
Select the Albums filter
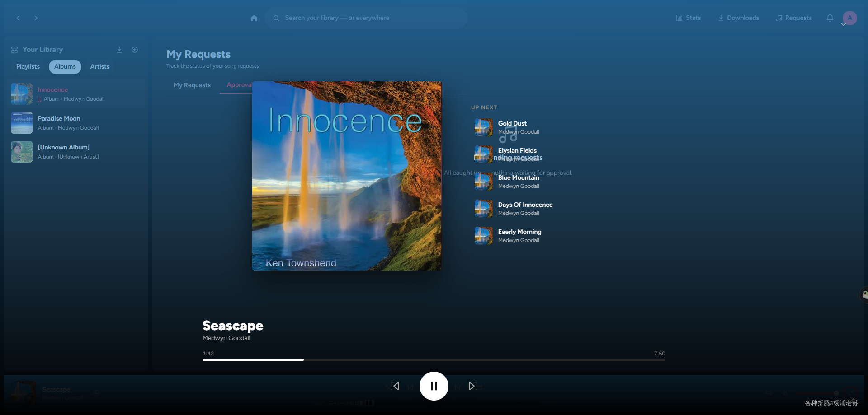(x=65, y=67)
